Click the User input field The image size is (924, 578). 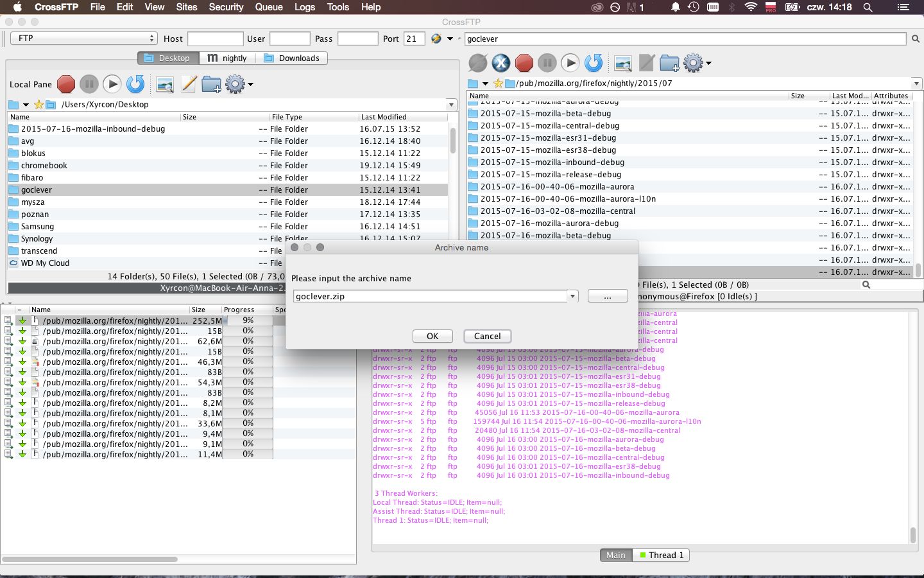(x=290, y=39)
